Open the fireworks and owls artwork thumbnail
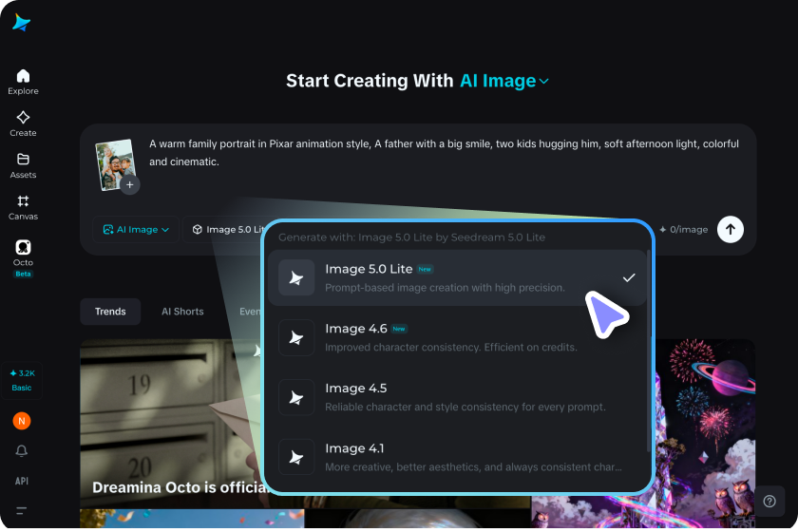This screenshot has height=532, width=798. coord(704,433)
